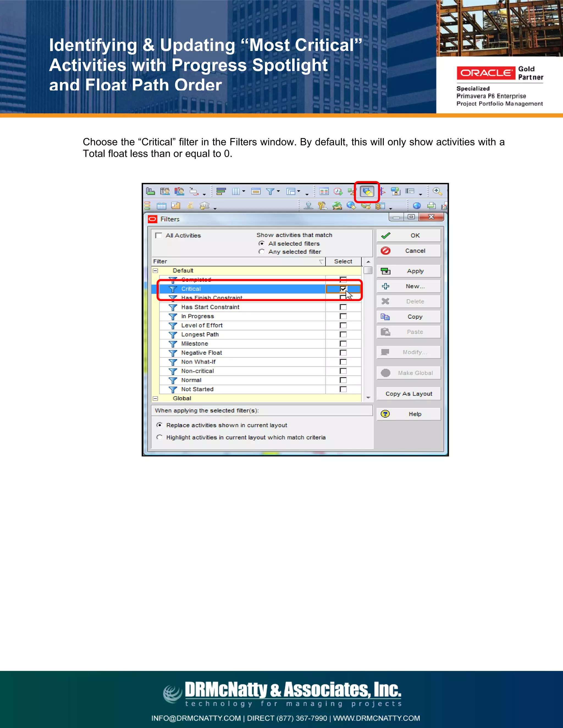The image size is (563, 728).
Task: Open the Timescale toolbar icon
Action: point(256,191)
